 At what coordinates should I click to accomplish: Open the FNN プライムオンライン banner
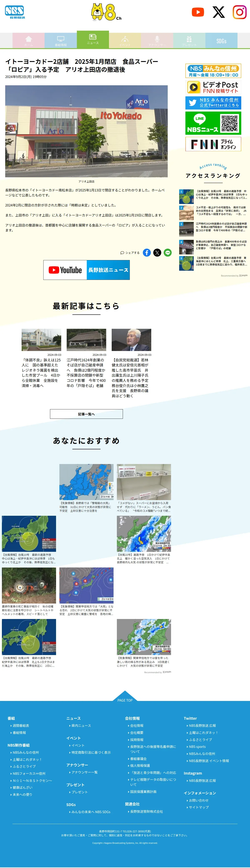pos(213,144)
